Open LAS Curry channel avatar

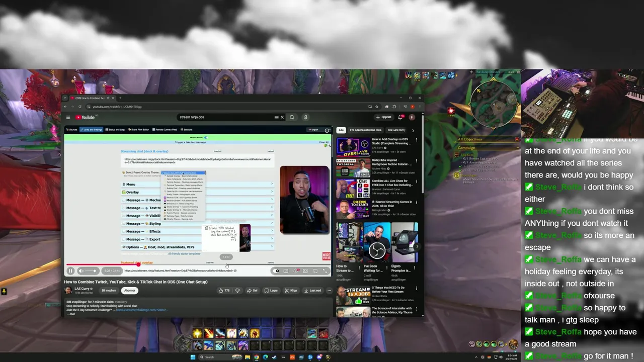pos(68,290)
